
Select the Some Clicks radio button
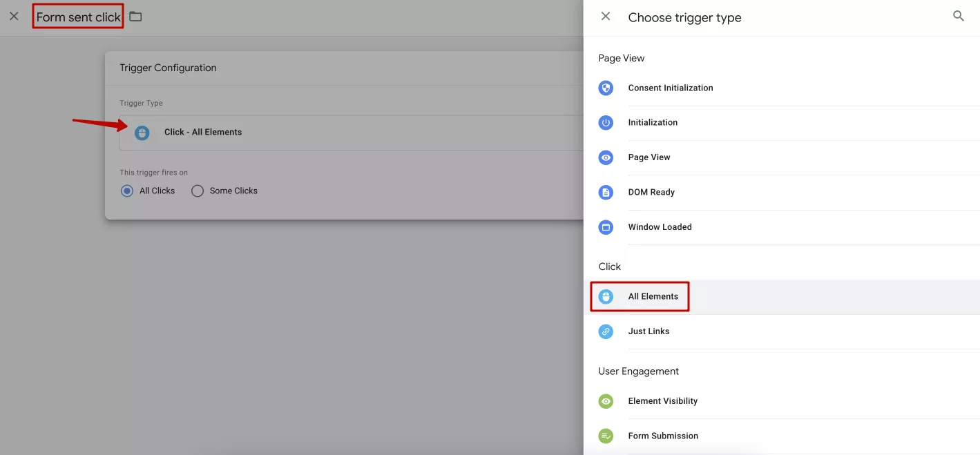click(x=198, y=191)
